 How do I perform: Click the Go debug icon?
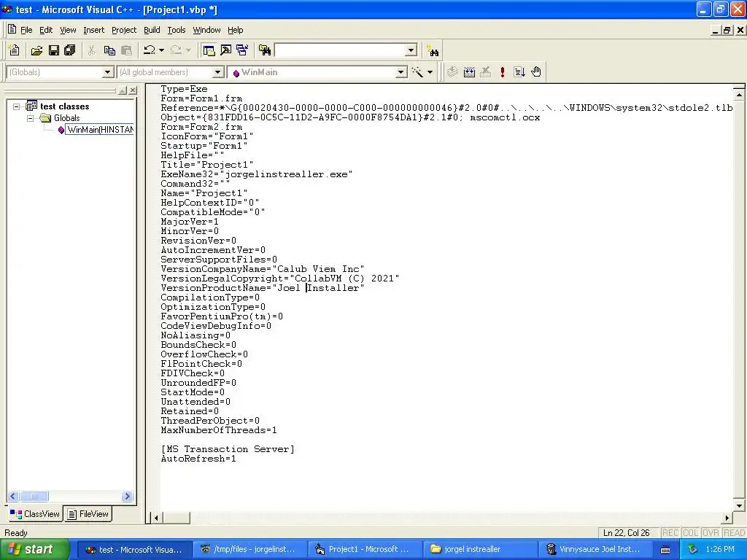click(519, 72)
